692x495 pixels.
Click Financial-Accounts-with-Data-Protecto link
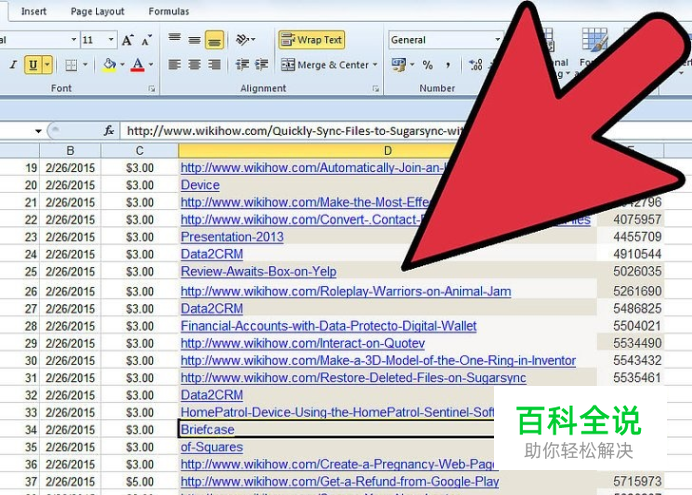click(x=329, y=326)
